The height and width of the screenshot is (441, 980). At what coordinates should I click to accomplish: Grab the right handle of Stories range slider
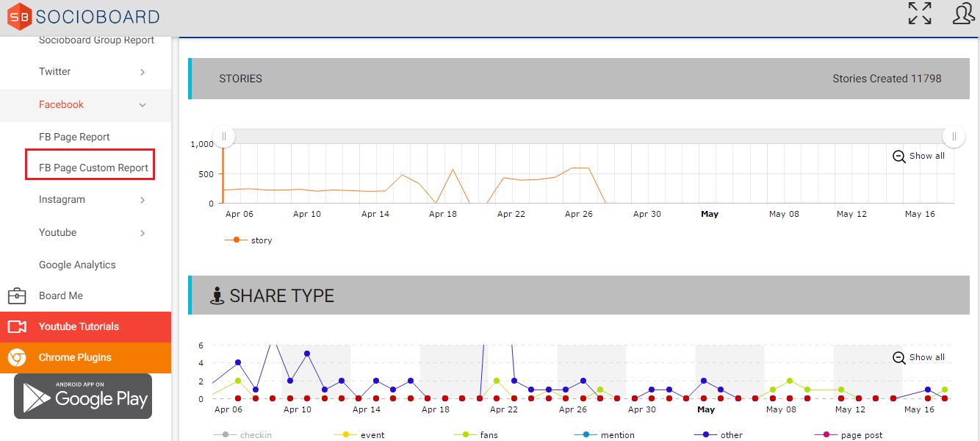coord(954,136)
